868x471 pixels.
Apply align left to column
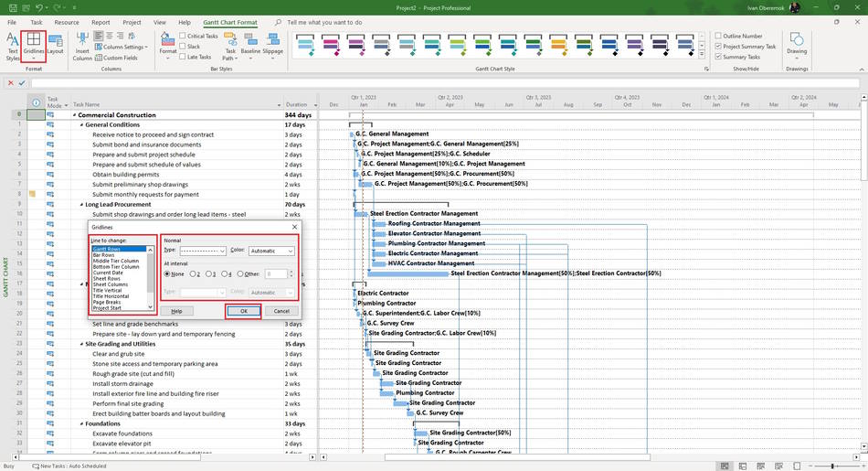(x=99, y=36)
